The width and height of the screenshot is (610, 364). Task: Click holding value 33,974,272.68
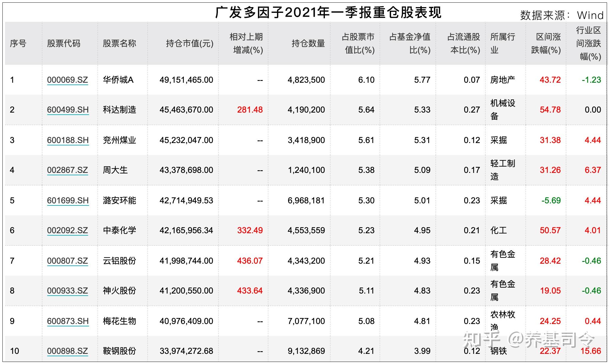point(186,351)
